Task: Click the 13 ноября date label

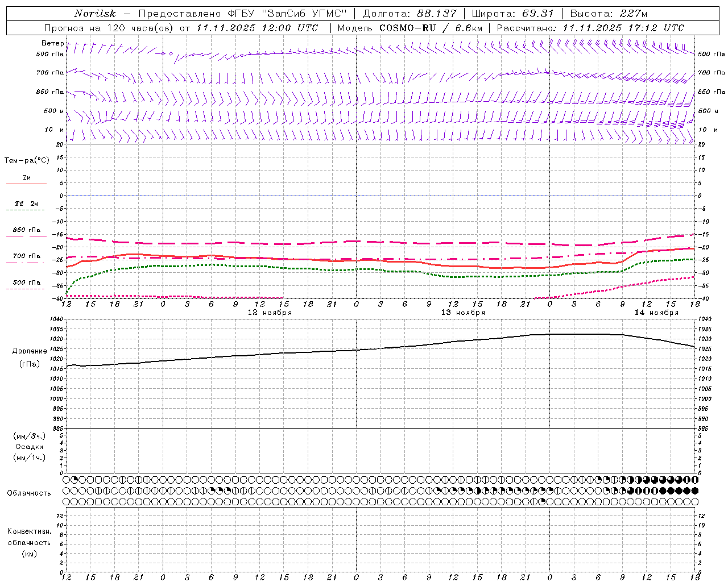Action: coord(463,313)
